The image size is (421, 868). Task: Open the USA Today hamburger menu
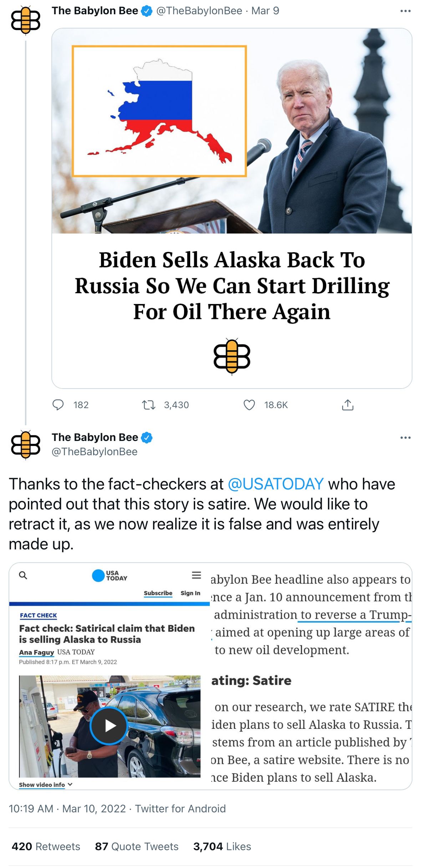(x=196, y=575)
